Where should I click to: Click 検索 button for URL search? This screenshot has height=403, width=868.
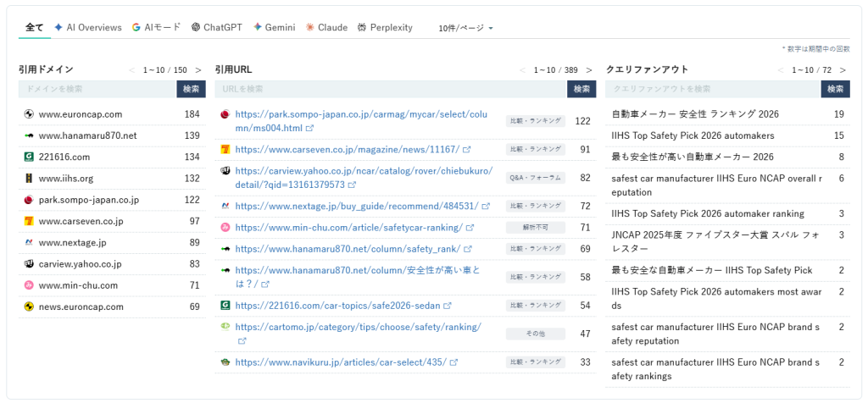(581, 89)
